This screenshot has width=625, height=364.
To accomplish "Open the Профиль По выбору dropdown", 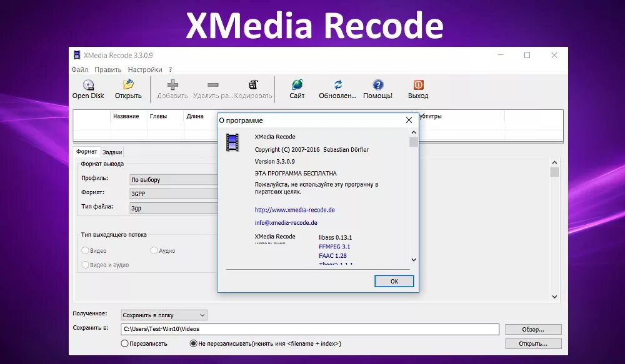I will tap(173, 180).
